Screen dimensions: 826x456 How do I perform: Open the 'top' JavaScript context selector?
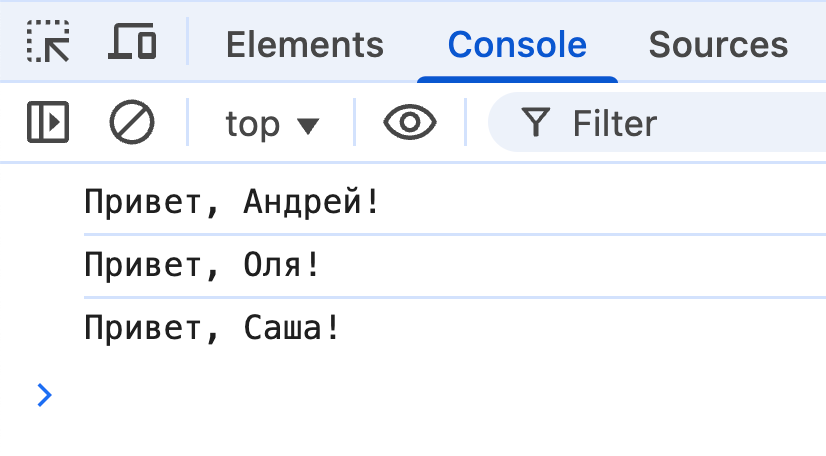271,124
